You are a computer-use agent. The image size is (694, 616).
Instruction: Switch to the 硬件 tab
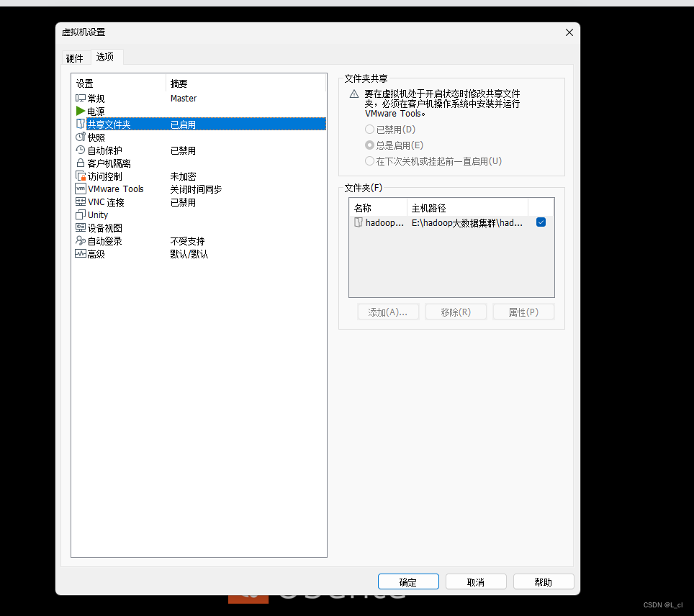[74, 58]
